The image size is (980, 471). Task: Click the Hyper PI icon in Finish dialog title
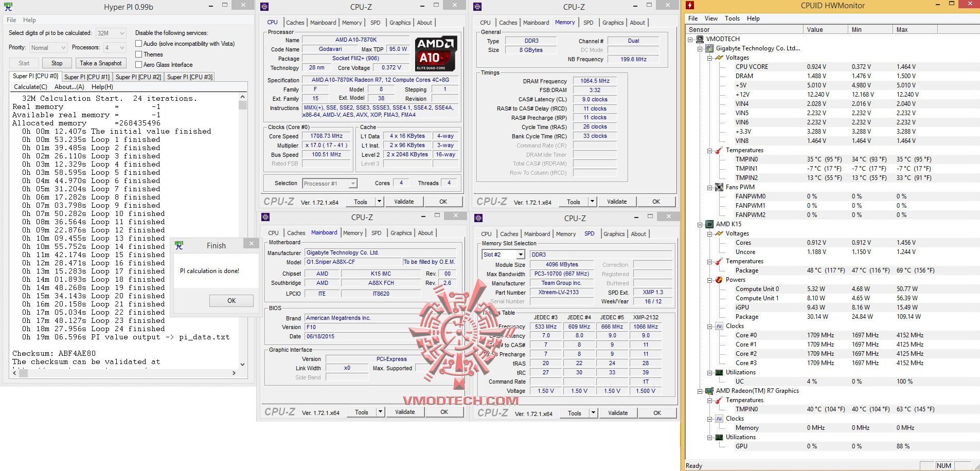click(179, 245)
